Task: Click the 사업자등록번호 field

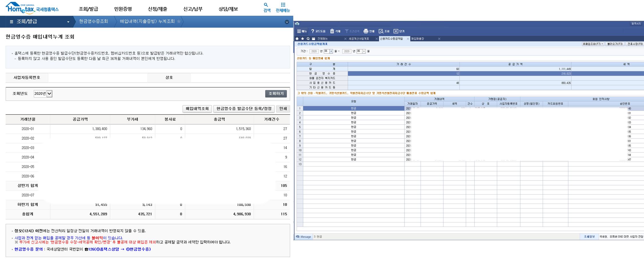Action: [98, 78]
